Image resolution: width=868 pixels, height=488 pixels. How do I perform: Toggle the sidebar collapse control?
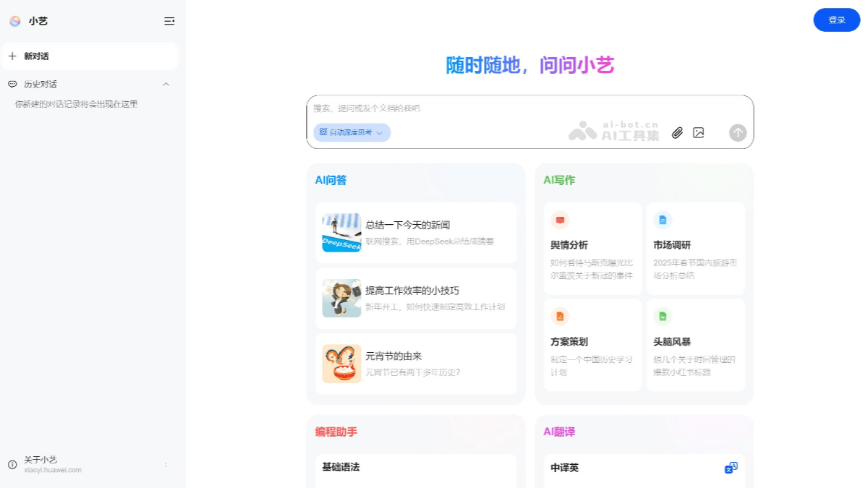point(169,21)
